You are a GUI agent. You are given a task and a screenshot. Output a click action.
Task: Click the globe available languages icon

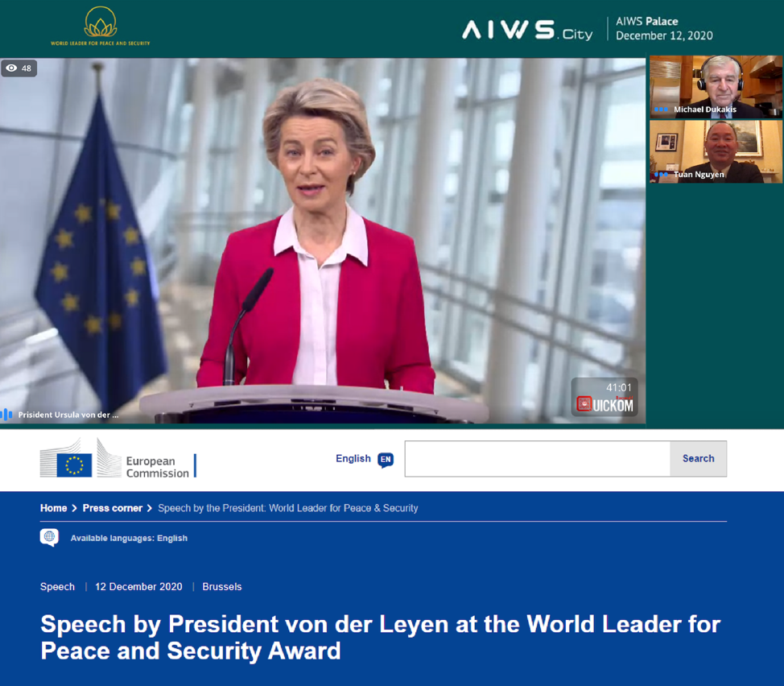coord(49,538)
